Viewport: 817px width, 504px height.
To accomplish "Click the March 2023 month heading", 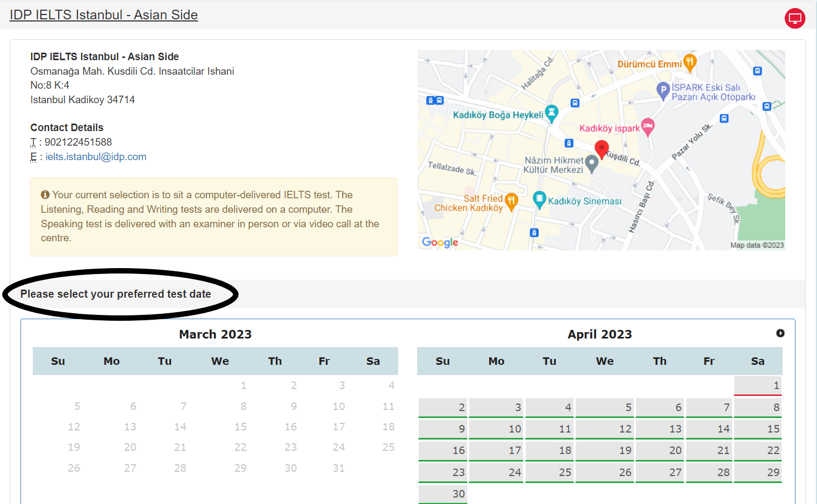I will point(216,334).
